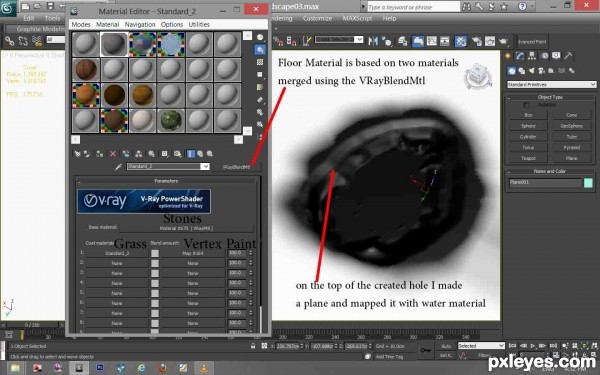The image size is (600, 375).
Task: Click the time slider showing 0 / 350
Action: [32, 325]
